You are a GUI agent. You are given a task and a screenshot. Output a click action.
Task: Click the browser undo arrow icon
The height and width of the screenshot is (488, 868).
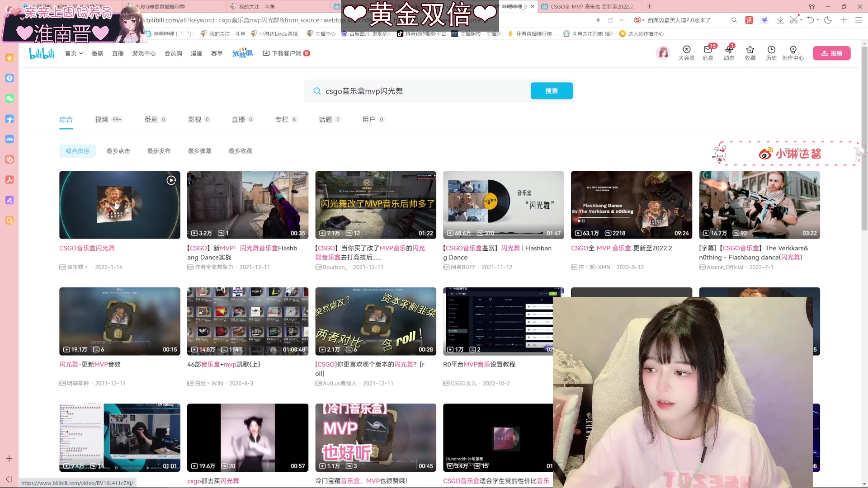tap(811, 20)
